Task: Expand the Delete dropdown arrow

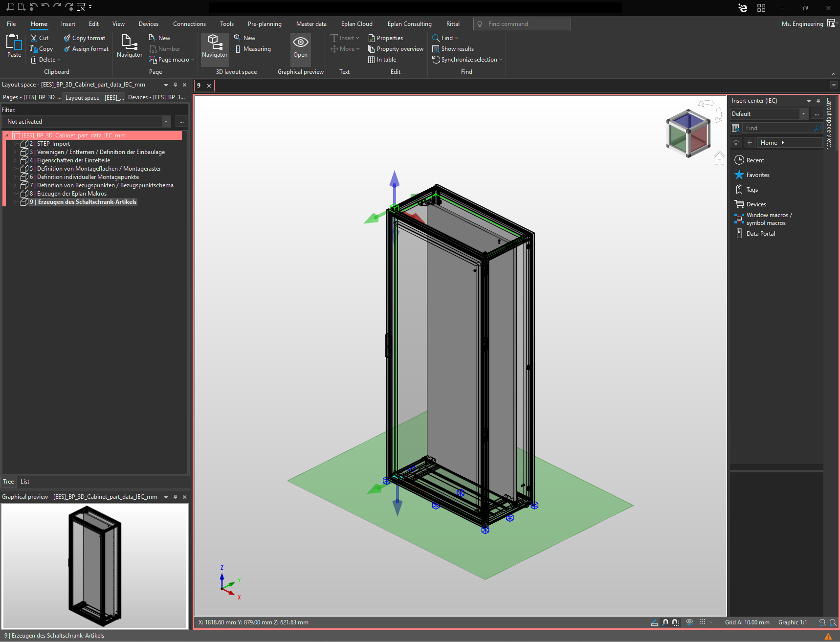Action: coord(59,60)
